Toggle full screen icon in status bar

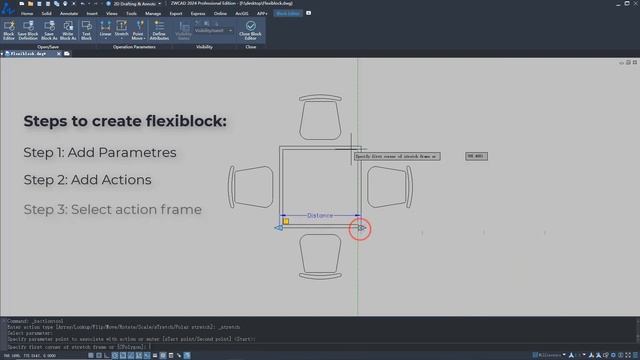click(x=628, y=356)
